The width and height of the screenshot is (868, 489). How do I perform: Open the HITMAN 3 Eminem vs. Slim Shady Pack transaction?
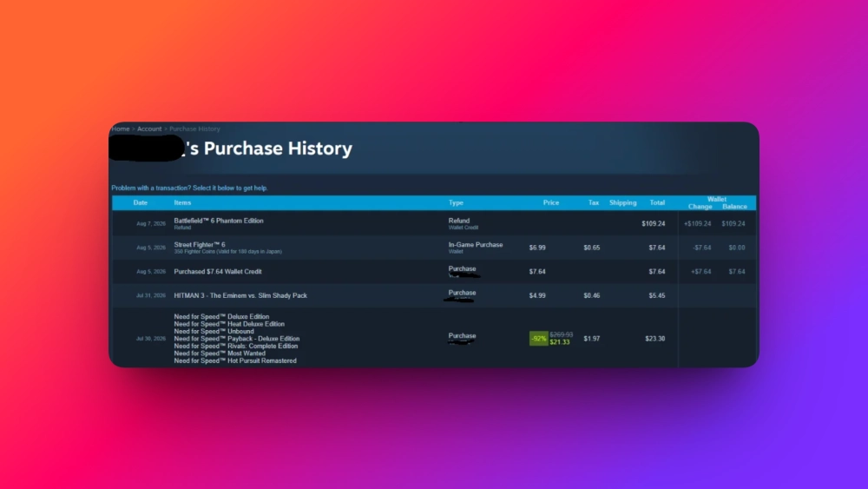pos(240,295)
